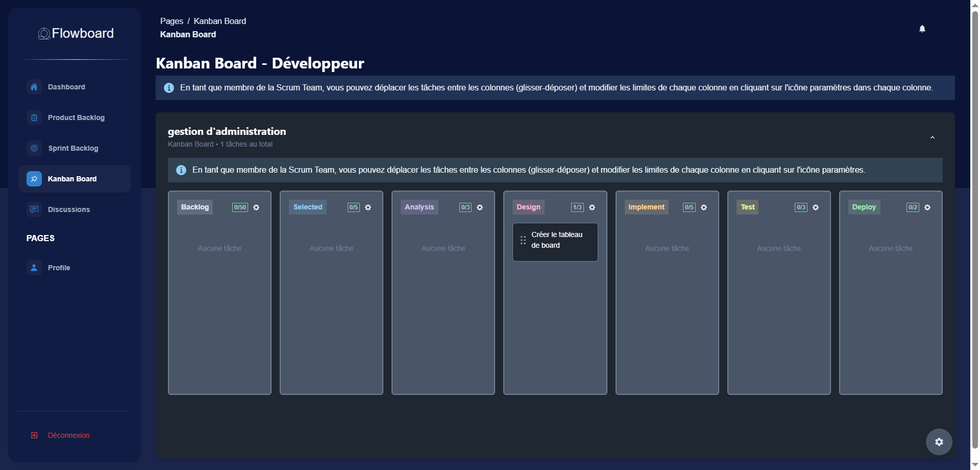Image resolution: width=980 pixels, height=470 pixels.
Task: Click the Déconnexion logout icon
Action: [x=34, y=435]
